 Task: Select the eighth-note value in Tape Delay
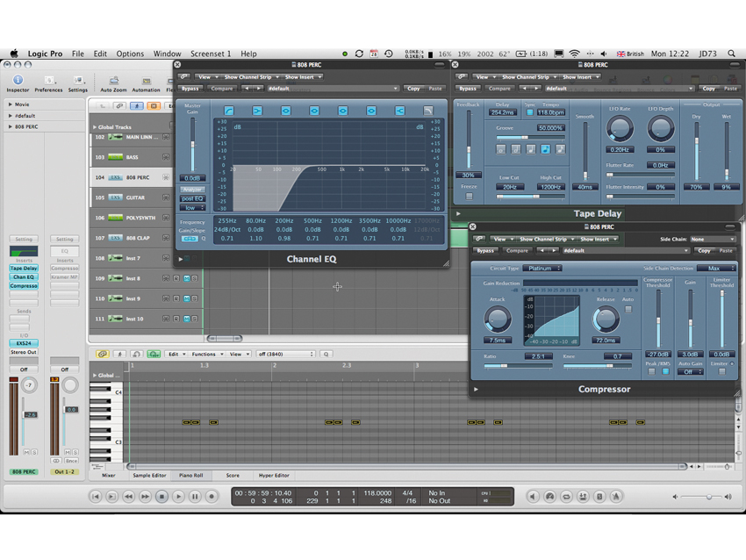pyautogui.click(x=545, y=149)
